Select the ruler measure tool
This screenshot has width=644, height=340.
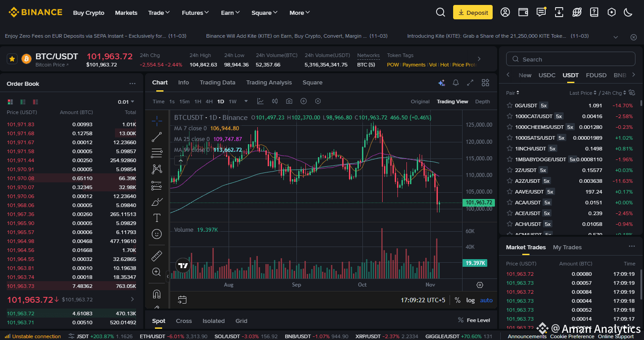(157, 256)
